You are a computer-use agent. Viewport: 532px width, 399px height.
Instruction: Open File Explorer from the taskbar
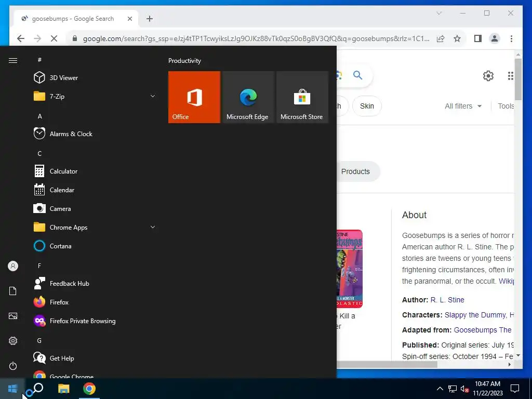63,389
